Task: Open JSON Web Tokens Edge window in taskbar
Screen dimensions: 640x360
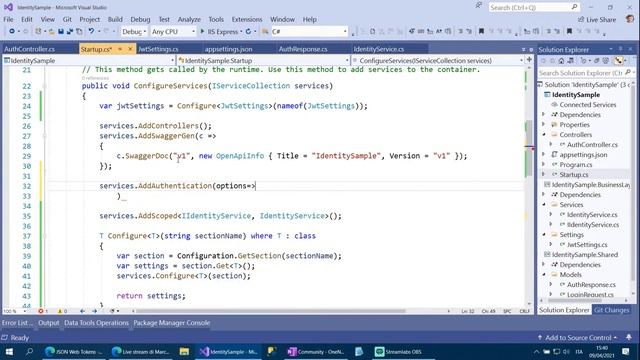Action: coord(74,351)
